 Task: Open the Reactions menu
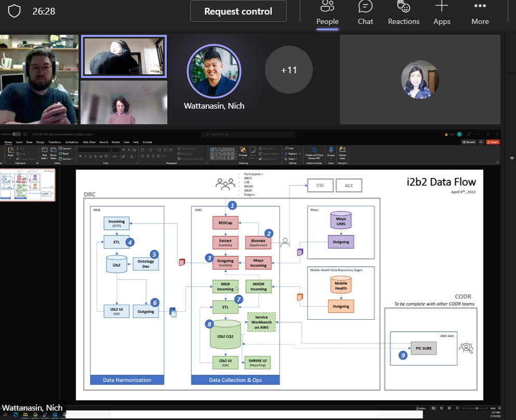(x=403, y=13)
